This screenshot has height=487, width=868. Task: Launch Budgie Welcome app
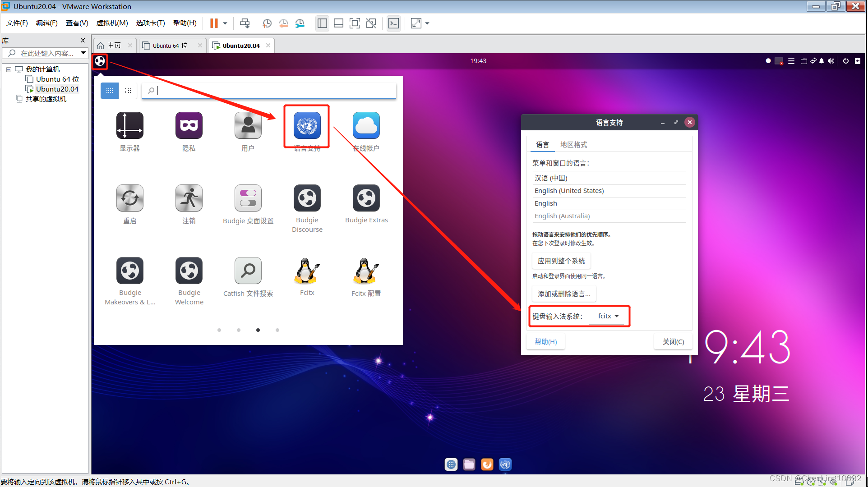click(189, 271)
